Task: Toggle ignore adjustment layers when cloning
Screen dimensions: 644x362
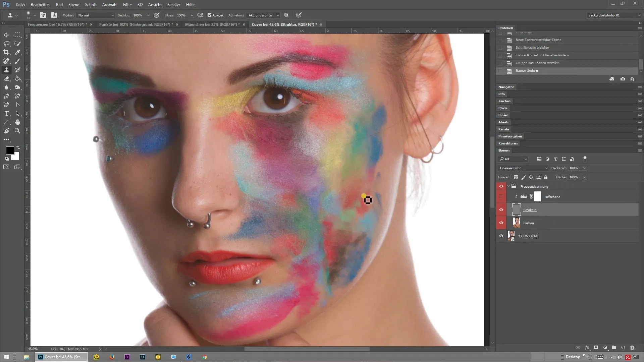Action: click(x=286, y=15)
